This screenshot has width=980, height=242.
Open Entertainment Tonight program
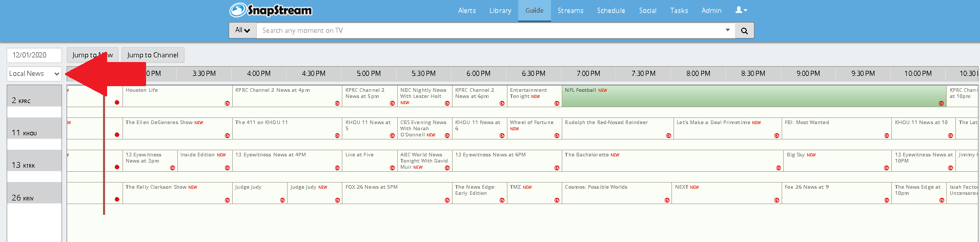click(535, 96)
